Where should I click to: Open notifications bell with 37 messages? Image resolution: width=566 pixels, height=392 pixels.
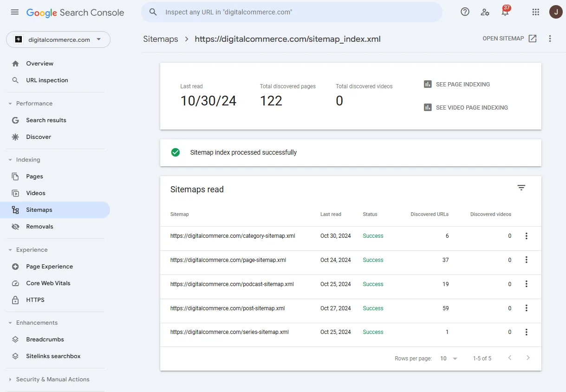click(505, 12)
